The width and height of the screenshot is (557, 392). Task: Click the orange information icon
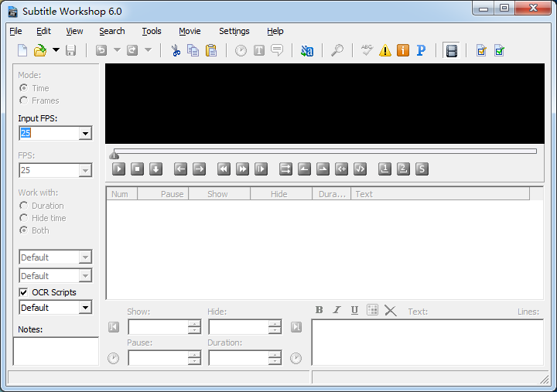(x=403, y=51)
